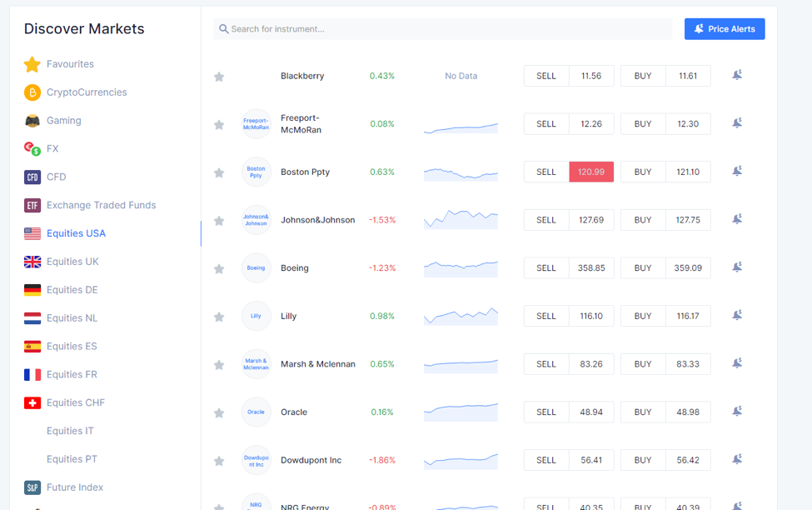
Task: Open CFD category icon
Action: click(x=32, y=177)
